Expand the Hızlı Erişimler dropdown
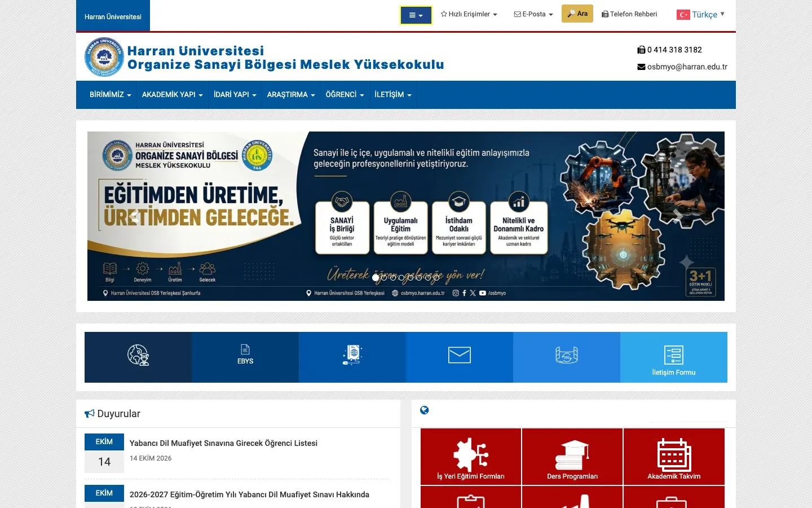The width and height of the screenshot is (812, 508). tap(469, 14)
